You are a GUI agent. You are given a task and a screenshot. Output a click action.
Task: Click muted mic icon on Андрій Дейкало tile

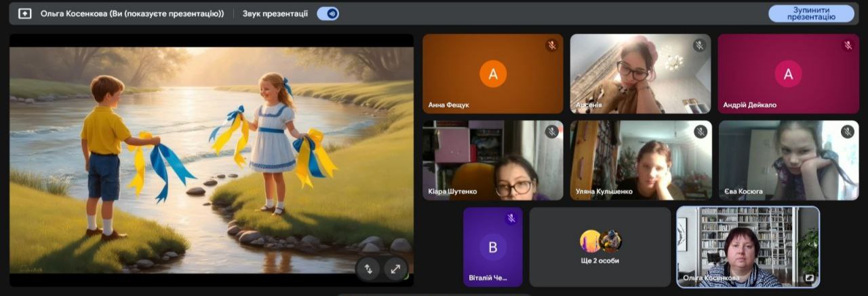(847, 45)
